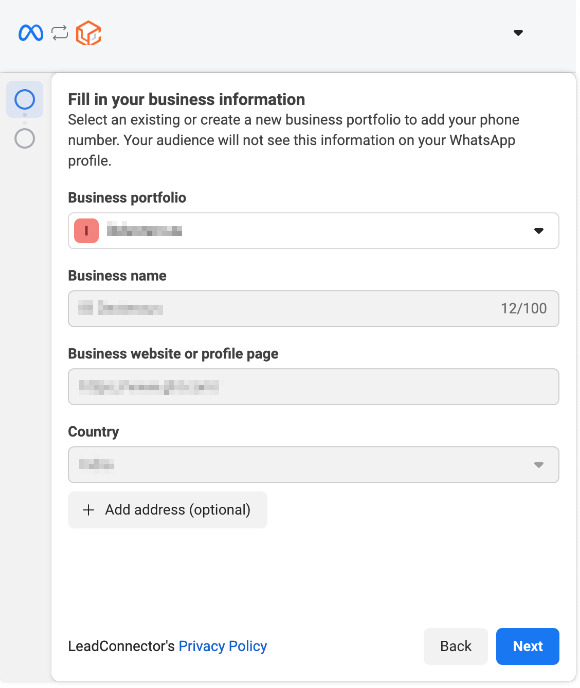
Task: Open LeadConnector's Privacy Policy link
Action: (x=223, y=646)
